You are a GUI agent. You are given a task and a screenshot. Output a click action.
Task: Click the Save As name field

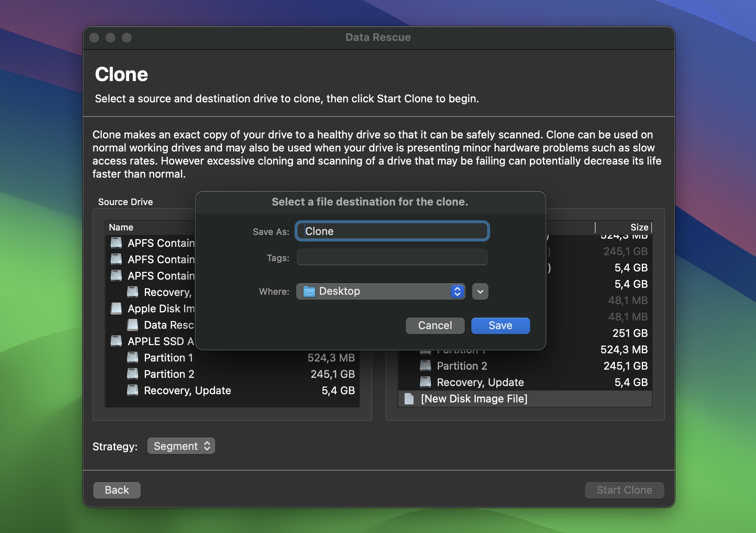pyautogui.click(x=392, y=231)
